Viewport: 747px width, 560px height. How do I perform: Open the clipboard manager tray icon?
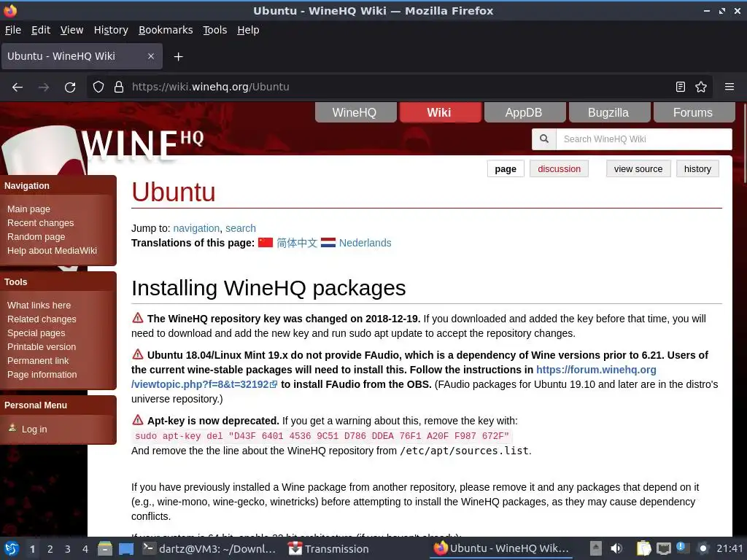(x=643, y=548)
